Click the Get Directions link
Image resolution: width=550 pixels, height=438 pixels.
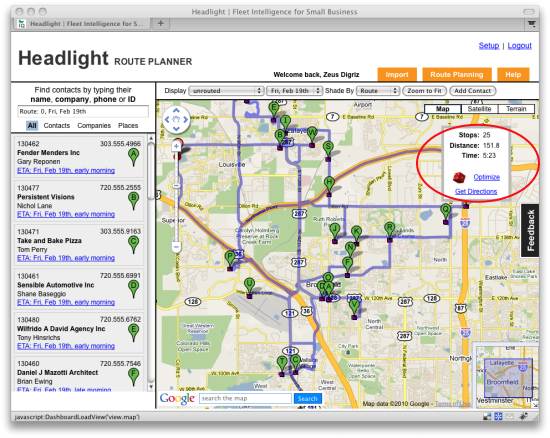476,191
